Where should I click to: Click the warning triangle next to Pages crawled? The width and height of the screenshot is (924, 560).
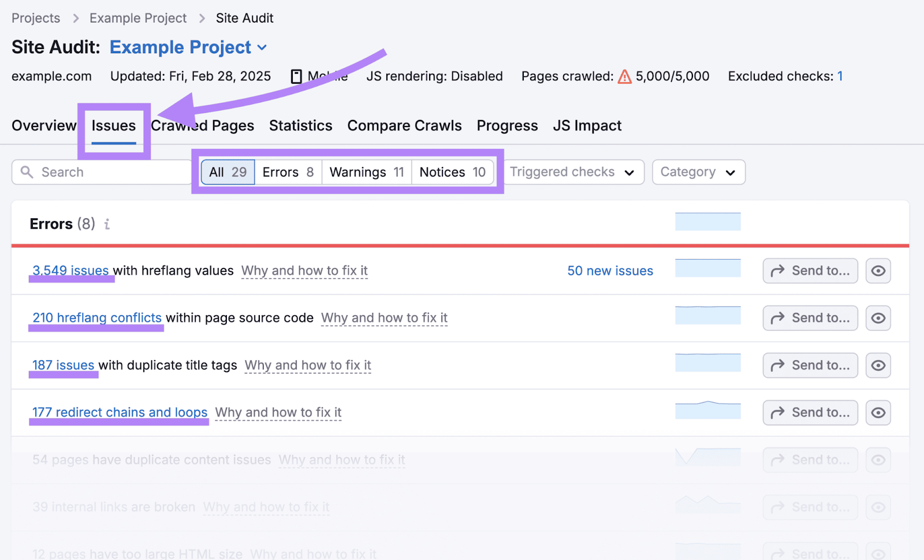coord(625,76)
